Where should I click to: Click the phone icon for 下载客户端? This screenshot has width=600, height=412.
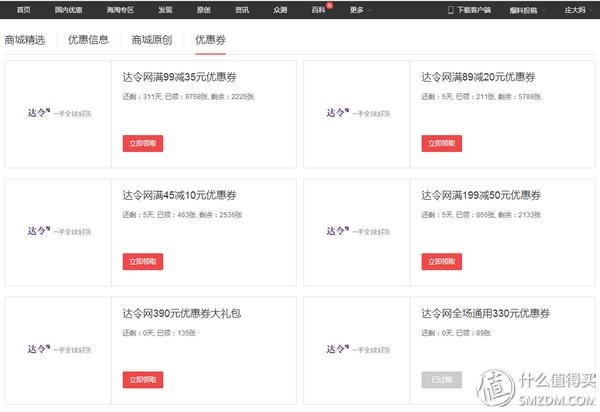pos(450,10)
